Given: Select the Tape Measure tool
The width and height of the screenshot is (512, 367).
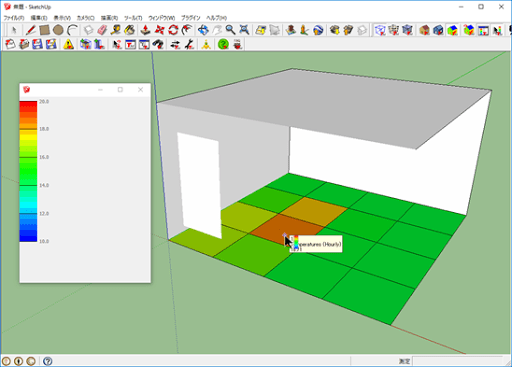Looking at the screenshot, I should (x=116, y=30).
